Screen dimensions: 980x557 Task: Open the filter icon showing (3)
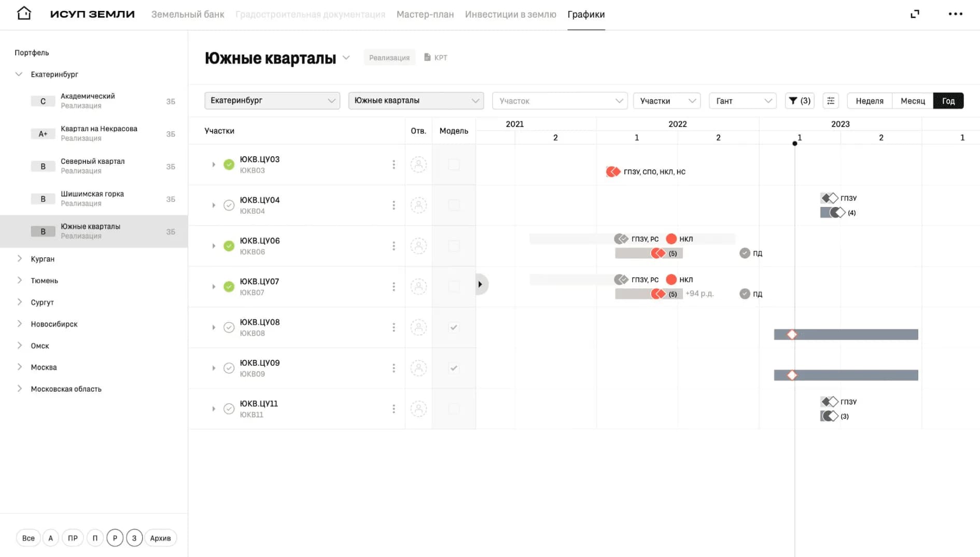(800, 101)
